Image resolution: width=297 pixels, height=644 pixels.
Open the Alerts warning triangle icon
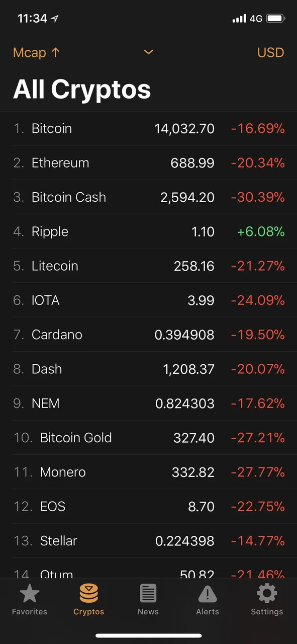[x=208, y=594]
